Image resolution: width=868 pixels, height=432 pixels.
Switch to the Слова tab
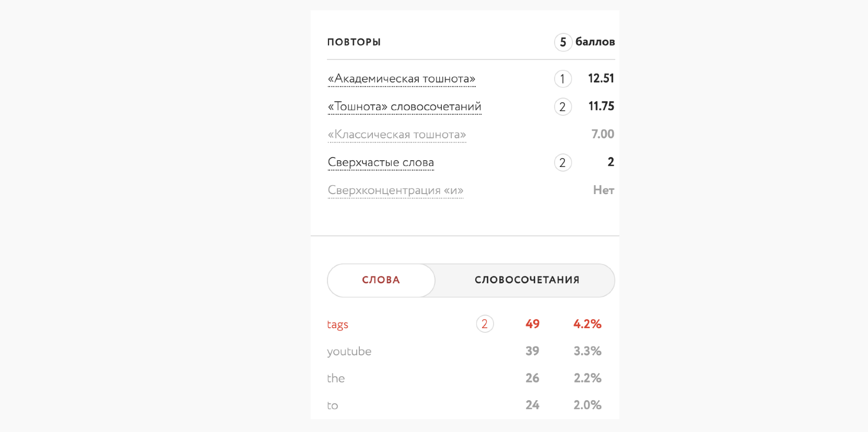[x=381, y=280]
